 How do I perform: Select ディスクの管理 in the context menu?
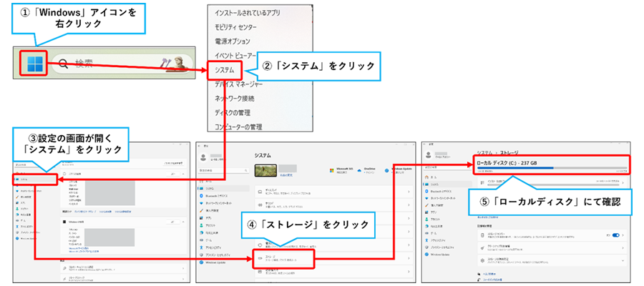[x=232, y=112]
